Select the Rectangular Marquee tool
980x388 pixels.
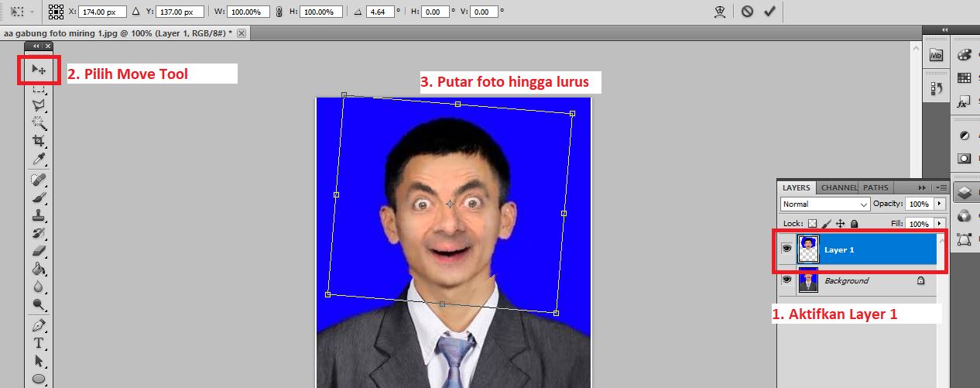click(x=39, y=88)
